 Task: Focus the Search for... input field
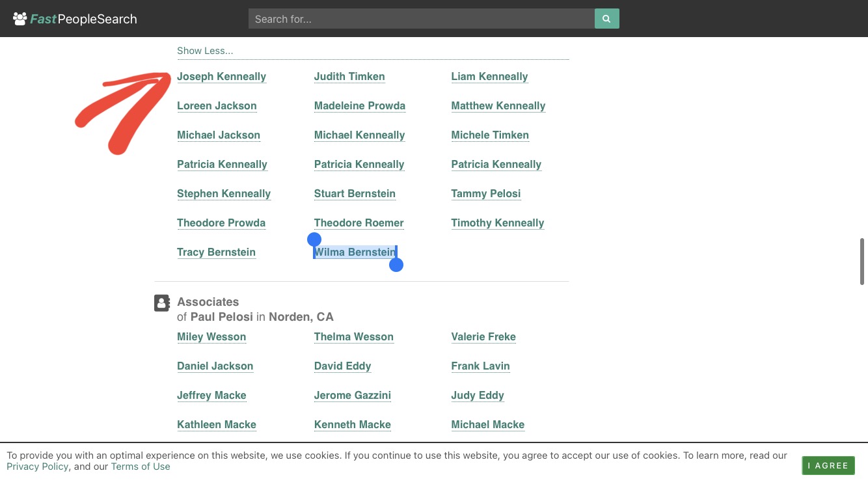click(422, 19)
